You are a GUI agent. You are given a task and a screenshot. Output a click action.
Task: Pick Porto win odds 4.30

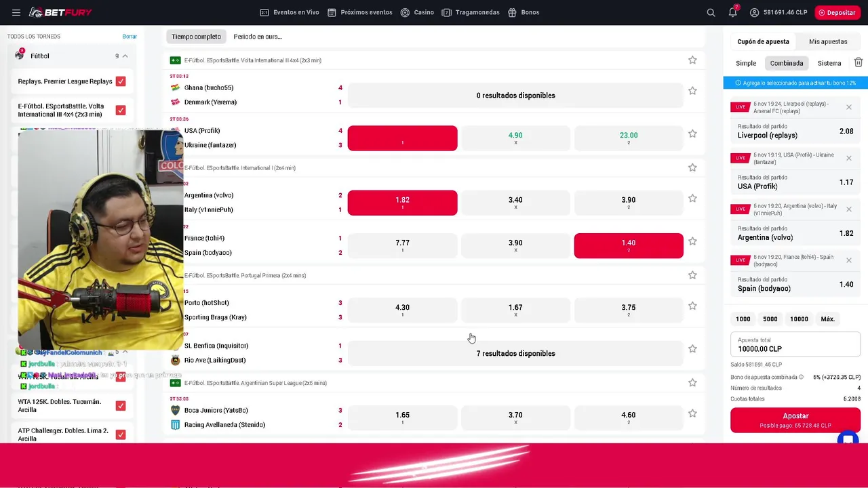[x=402, y=310]
